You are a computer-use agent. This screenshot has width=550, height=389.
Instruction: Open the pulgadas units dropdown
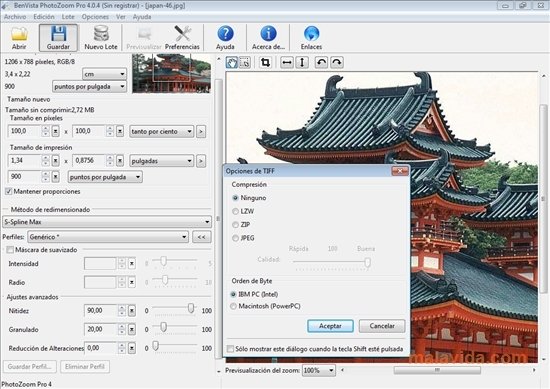tap(161, 161)
